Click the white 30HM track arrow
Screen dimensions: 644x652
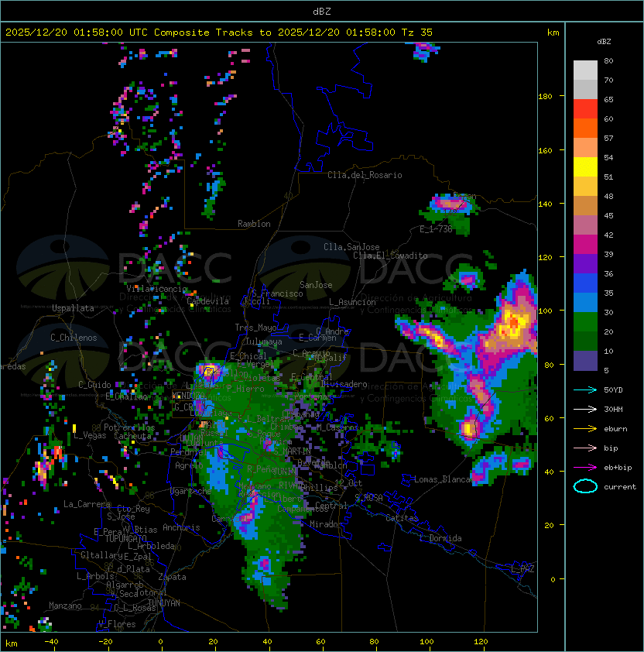click(585, 409)
